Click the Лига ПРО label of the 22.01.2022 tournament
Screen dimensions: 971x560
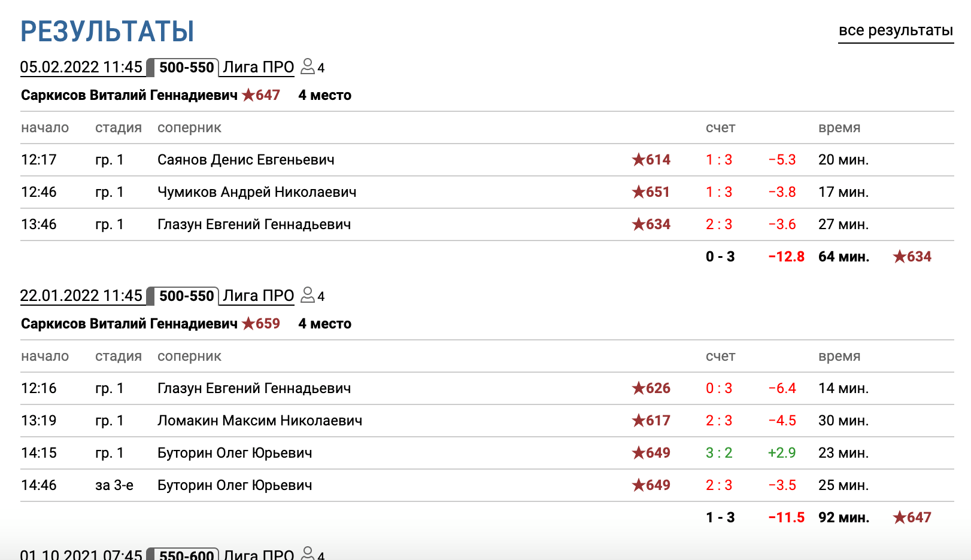pos(259,296)
